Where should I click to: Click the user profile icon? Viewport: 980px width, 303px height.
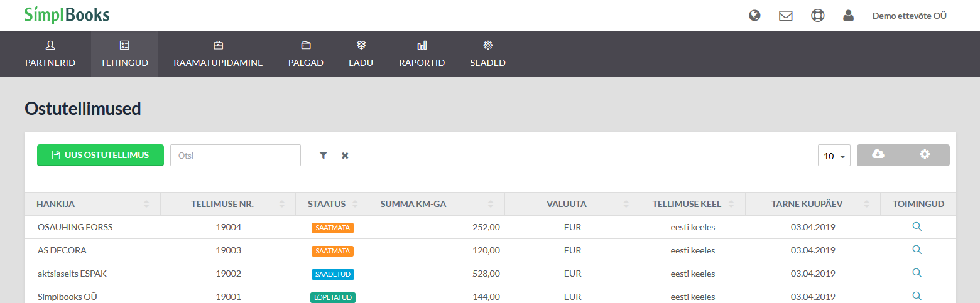pyautogui.click(x=849, y=16)
